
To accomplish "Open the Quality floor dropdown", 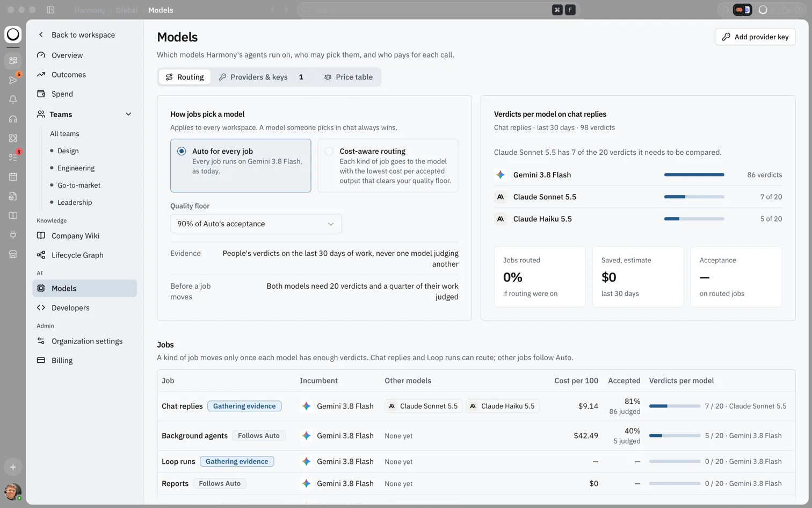I will [256, 224].
